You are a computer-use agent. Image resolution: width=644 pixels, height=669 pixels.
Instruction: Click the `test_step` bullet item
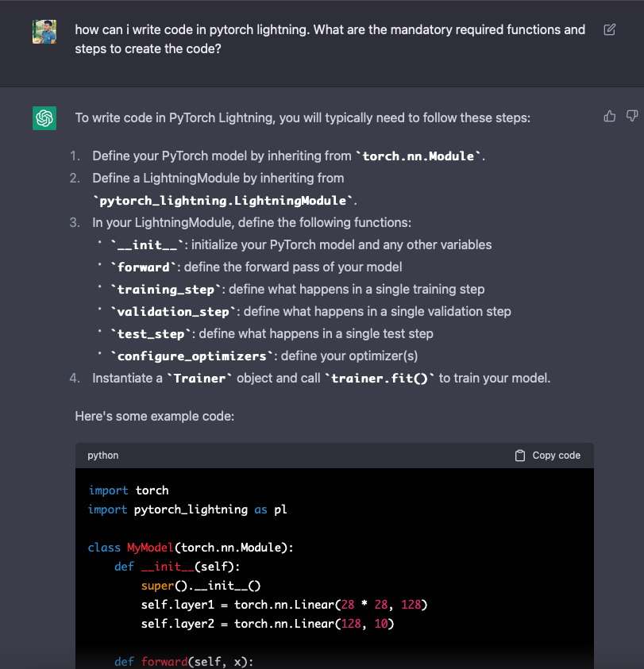(272, 333)
